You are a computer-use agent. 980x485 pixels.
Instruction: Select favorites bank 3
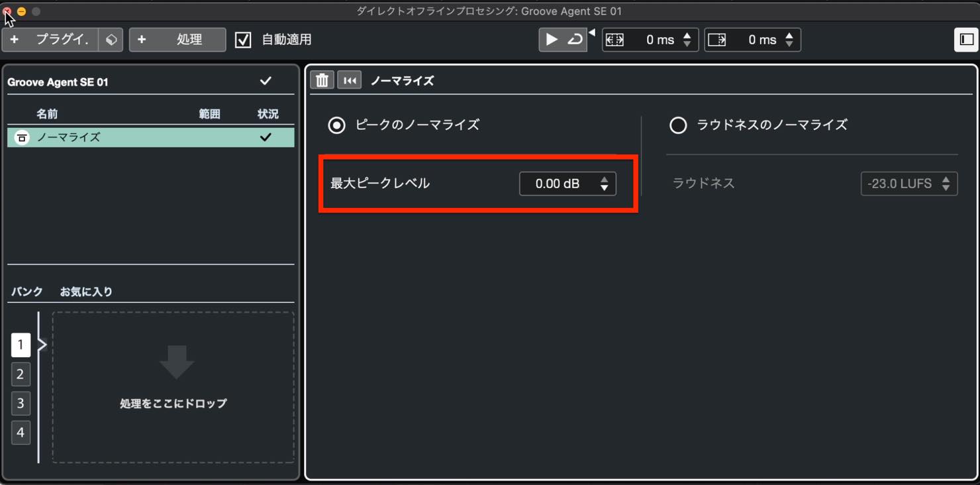point(21,404)
